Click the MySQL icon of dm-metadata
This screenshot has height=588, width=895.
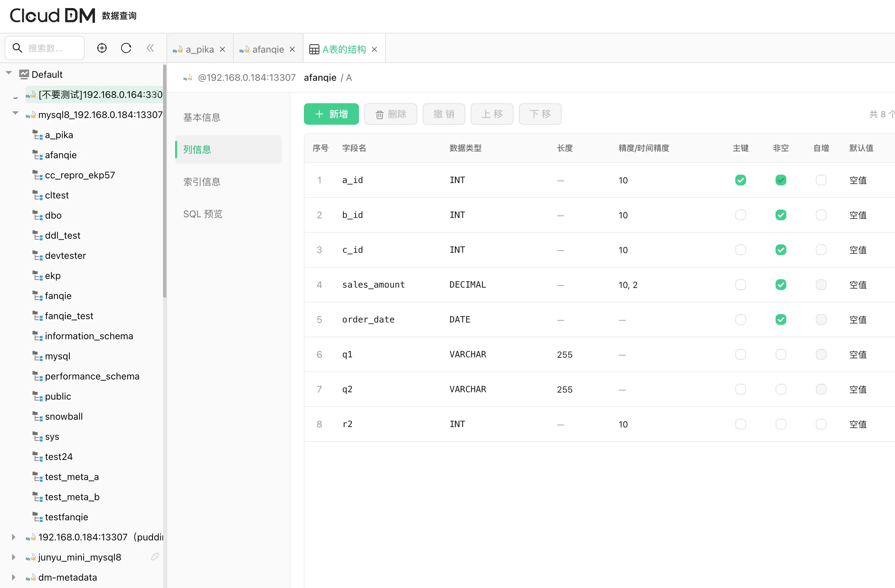coord(31,578)
